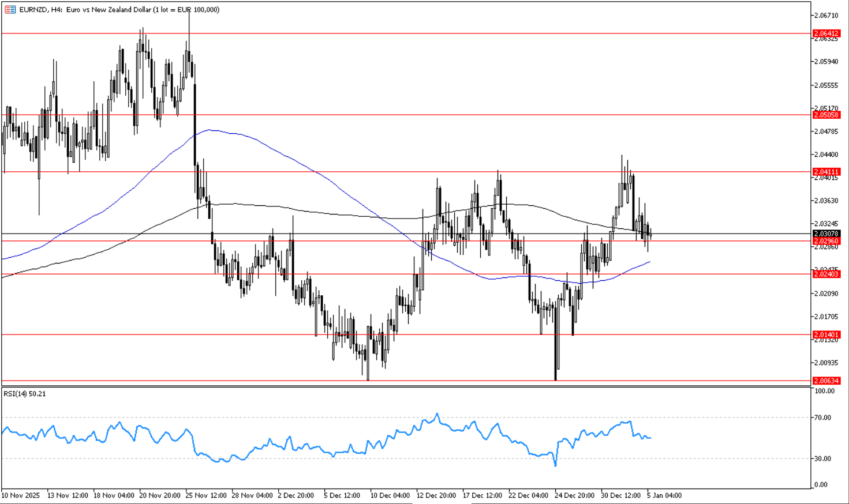Viewport: 849px width, 504px height.
Task: Click the 24 Dec 20:00 time axis label
Action: pyautogui.click(x=575, y=495)
